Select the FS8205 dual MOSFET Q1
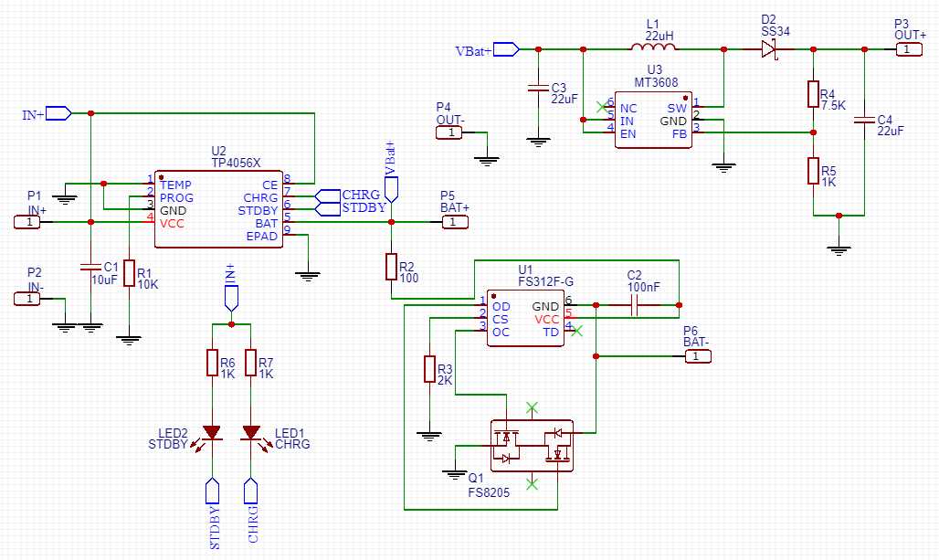This screenshot has width=939, height=560. coord(532,446)
